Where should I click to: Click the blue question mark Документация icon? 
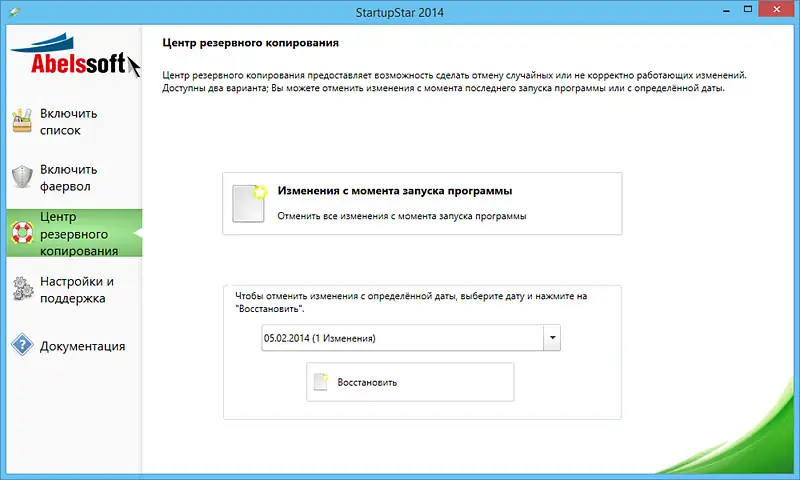click(22, 345)
